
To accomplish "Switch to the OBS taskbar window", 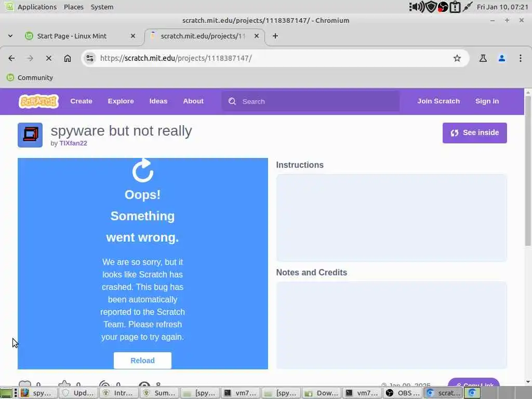I will [x=403, y=393].
